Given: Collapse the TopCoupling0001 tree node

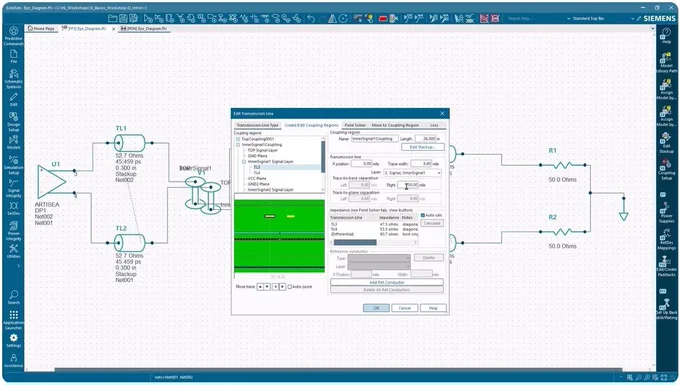Looking at the screenshot, I should 238,139.
